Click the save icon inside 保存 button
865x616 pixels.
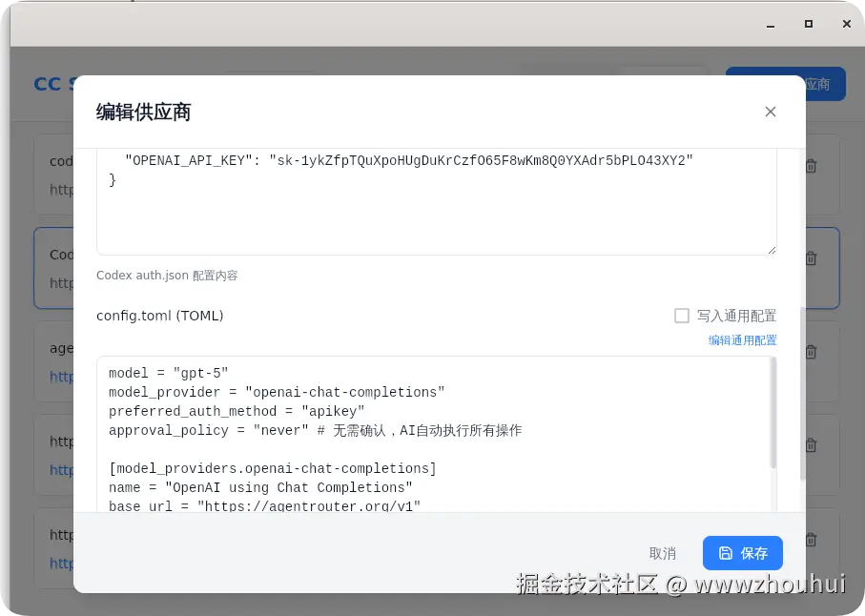click(726, 552)
